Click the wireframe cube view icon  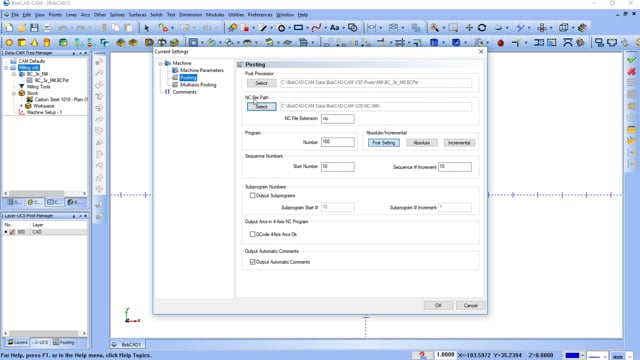click(x=564, y=28)
